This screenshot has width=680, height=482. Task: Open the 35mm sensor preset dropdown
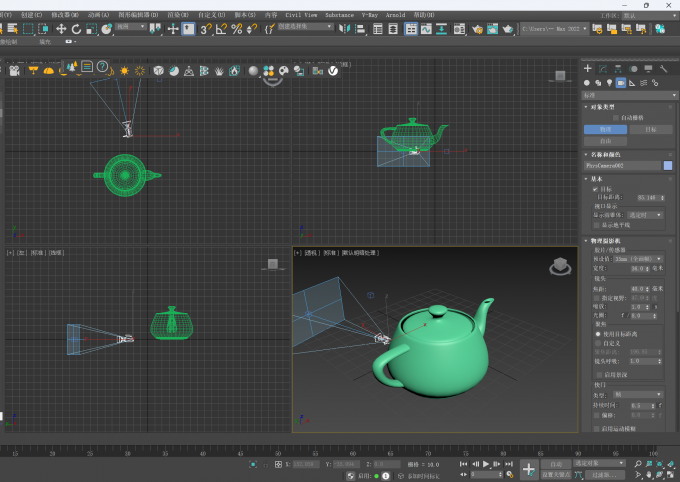click(x=638, y=259)
